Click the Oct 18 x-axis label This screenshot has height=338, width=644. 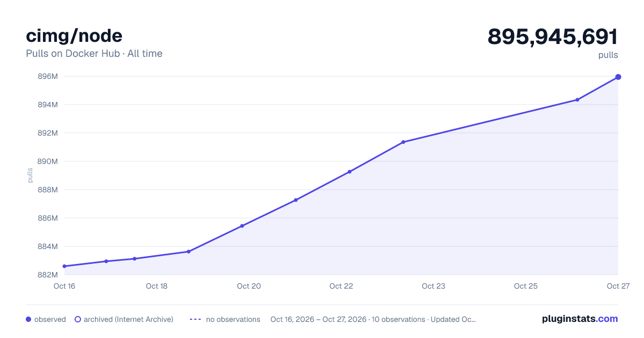click(157, 286)
